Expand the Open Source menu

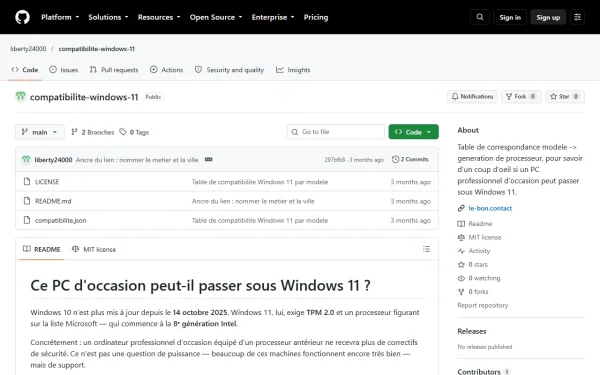[x=216, y=17]
